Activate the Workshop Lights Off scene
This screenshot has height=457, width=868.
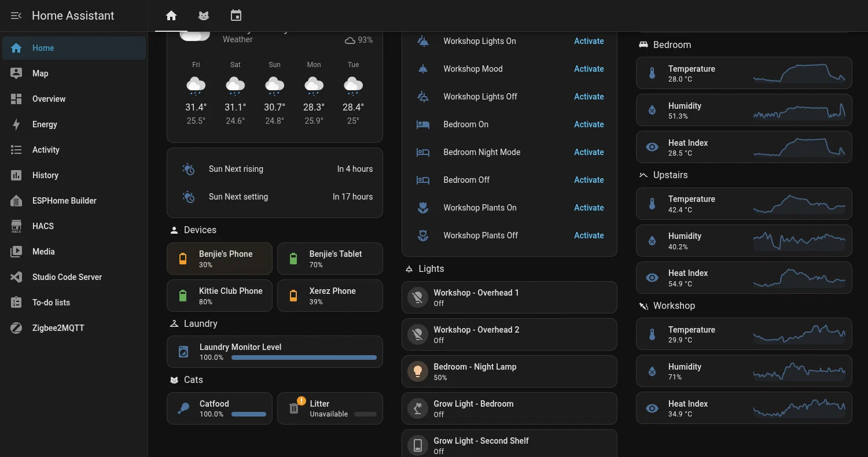(x=589, y=97)
